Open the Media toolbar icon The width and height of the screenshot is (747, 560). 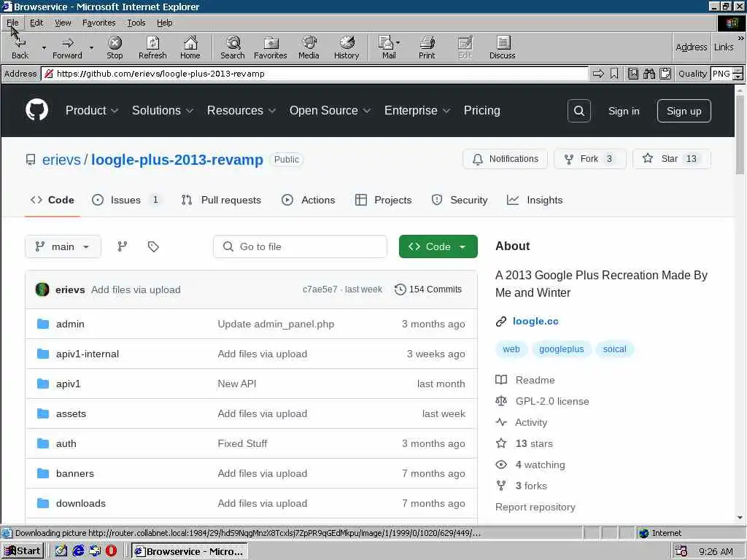pyautogui.click(x=309, y=47)
